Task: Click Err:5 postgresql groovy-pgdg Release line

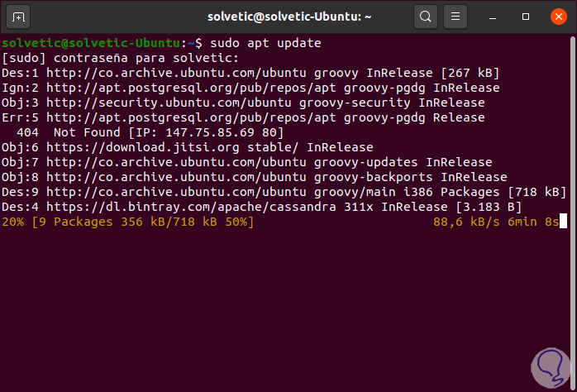Action: click(x=243, y=117)
